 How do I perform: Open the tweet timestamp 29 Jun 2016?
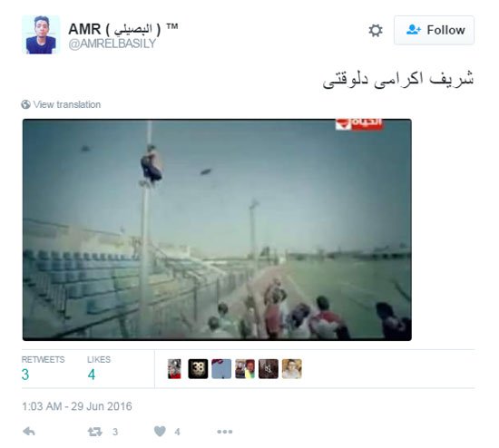click(x=77, y=406)
